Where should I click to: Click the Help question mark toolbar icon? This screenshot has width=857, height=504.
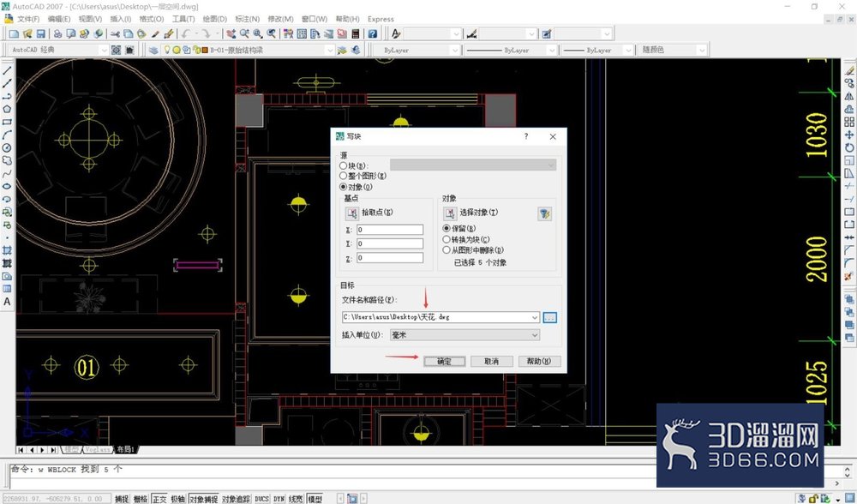372,34
